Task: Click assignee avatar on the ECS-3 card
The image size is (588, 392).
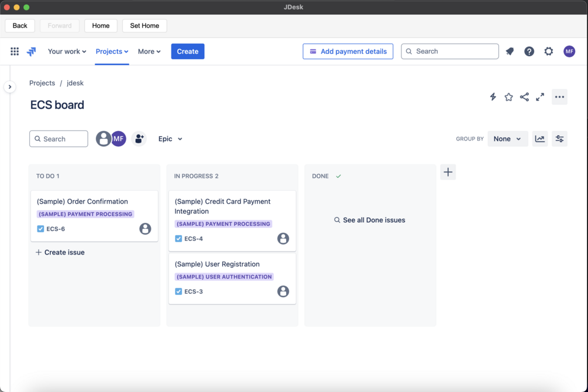Action: [x=283, y=291]
